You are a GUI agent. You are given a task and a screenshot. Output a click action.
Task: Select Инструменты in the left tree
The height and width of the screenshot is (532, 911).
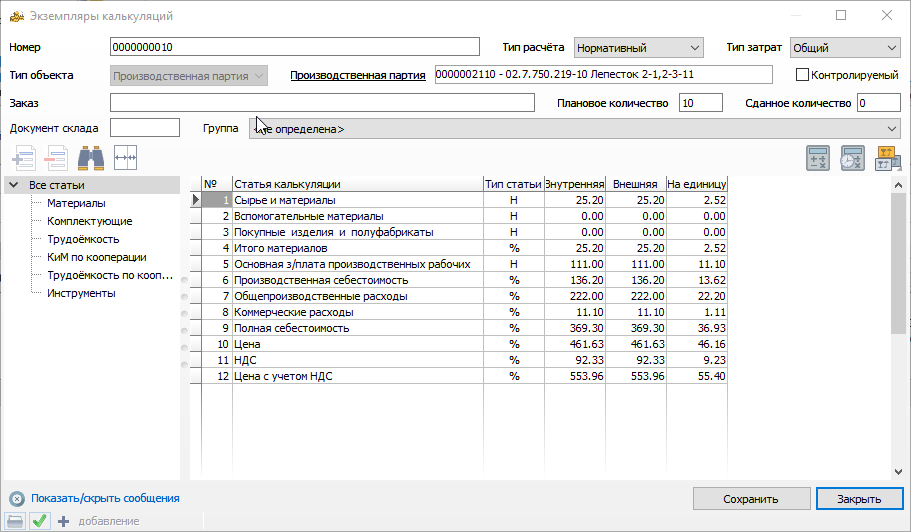81,293
